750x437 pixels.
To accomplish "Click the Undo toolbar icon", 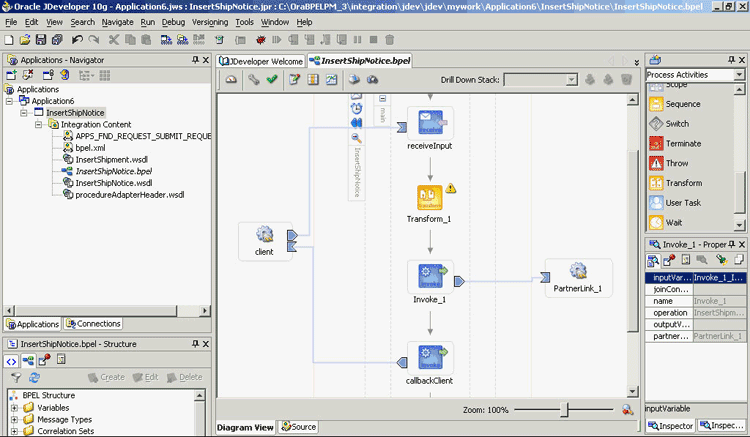I will pos(77,40).
